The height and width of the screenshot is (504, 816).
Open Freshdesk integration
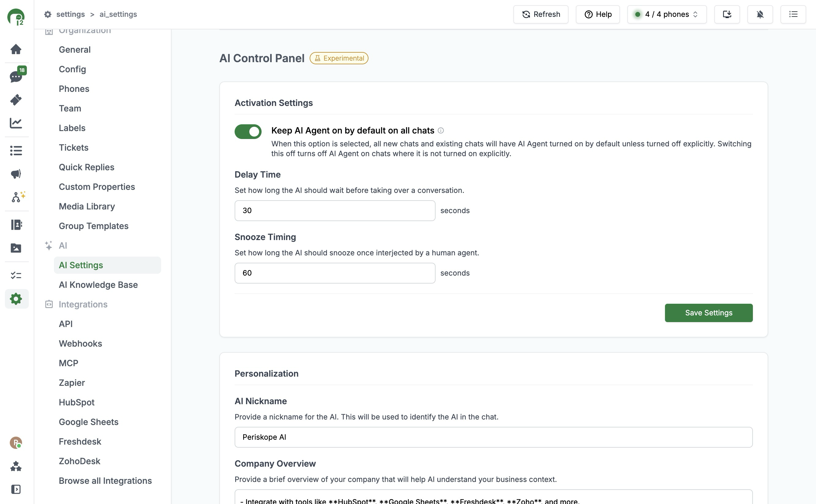(x=80, y=442)
